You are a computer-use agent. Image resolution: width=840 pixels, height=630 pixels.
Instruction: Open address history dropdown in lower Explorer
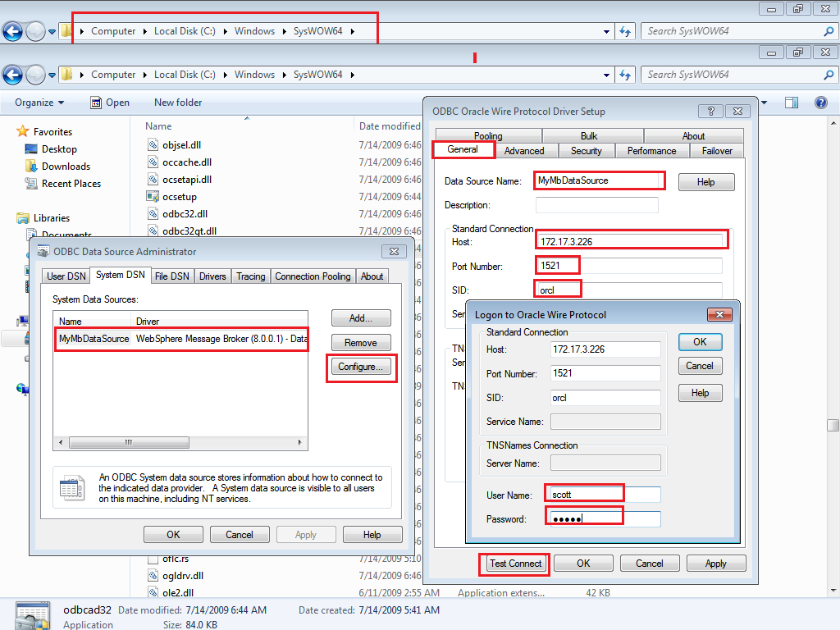click(606, 75)
